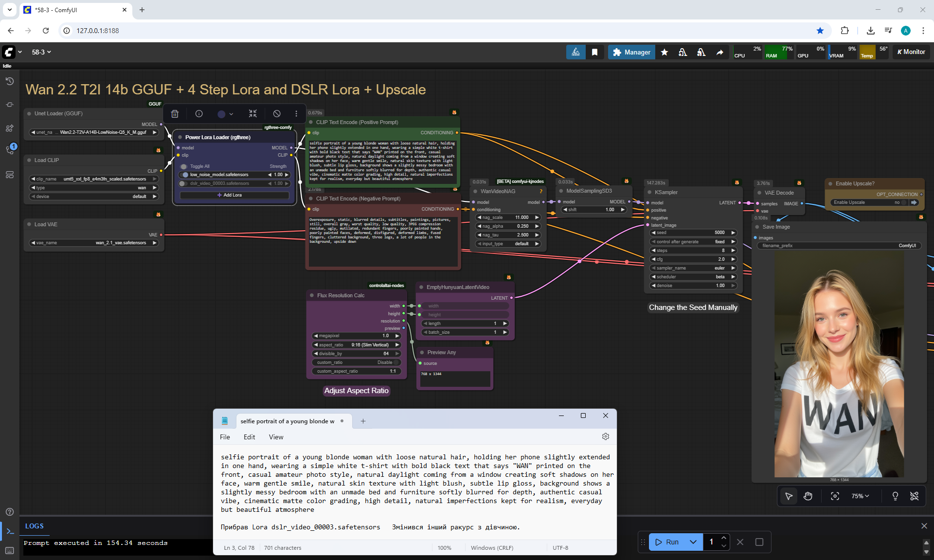934x560 pixels.
Task: Collapse node with the shrink arrows icon
Action: [252, 113]
